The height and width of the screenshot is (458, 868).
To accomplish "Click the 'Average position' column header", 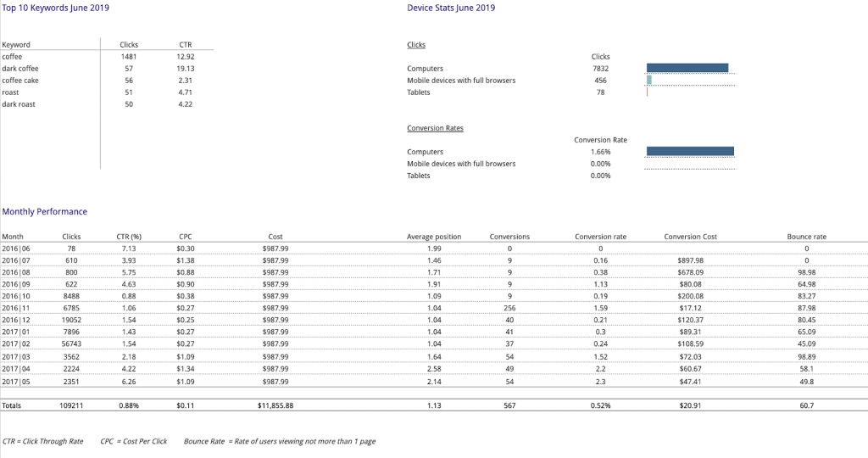I will pos(434,237).
